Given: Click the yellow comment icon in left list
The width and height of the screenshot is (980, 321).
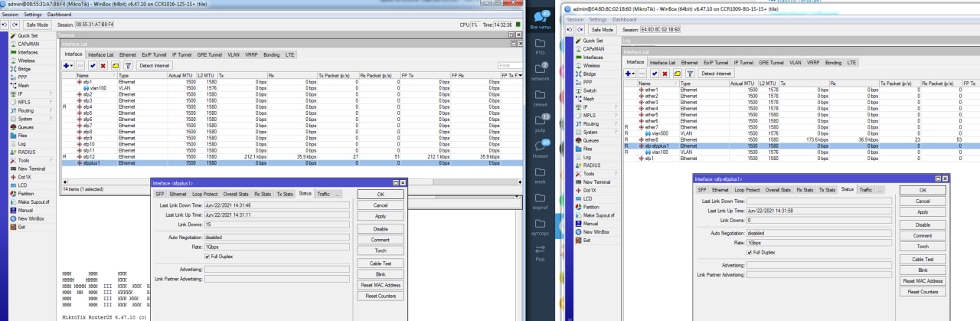Looking at the screenshot, I should [115, 66].
